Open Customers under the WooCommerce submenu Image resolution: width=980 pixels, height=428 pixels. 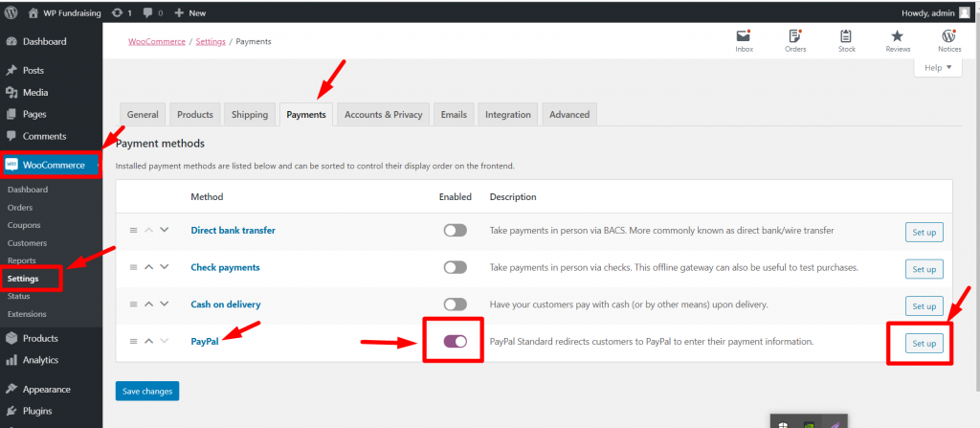tap(27, 243)
